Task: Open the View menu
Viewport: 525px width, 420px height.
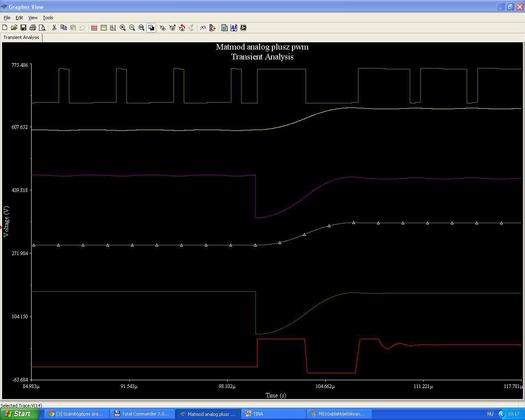Action: pyautogui.click(x=33, y=18)
